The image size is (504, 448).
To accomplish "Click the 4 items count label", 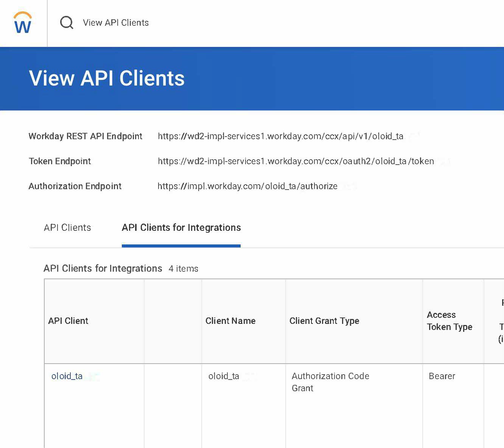I will (x=184, y=269).
